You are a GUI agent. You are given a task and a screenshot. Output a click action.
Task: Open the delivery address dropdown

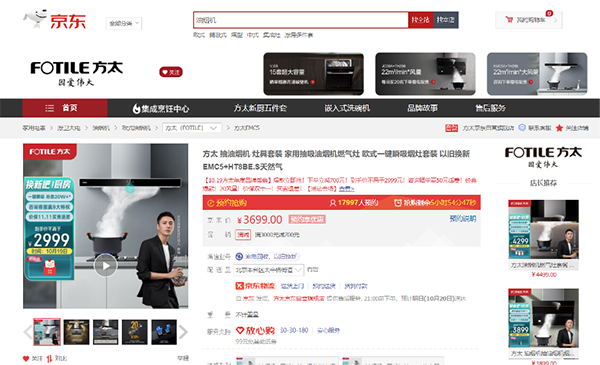point(269,270)
